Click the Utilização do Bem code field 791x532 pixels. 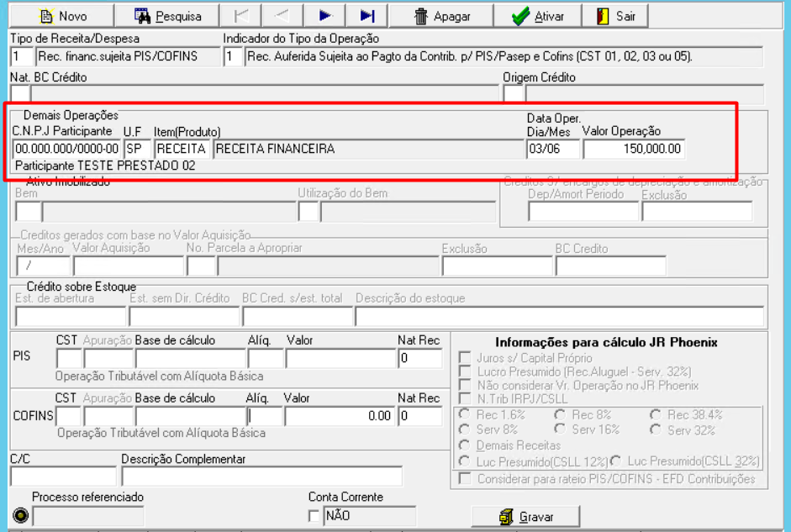(x=308, y=212)
